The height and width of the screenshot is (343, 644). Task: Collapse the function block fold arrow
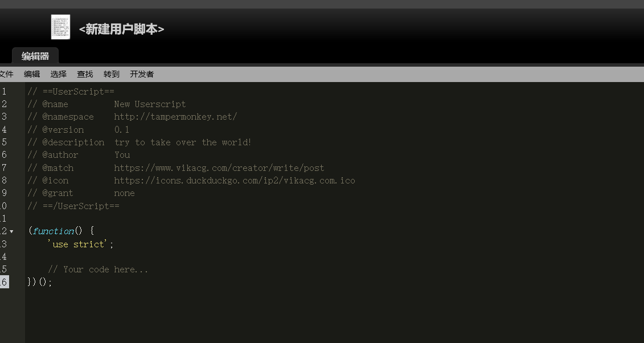(x=11, y=231)
